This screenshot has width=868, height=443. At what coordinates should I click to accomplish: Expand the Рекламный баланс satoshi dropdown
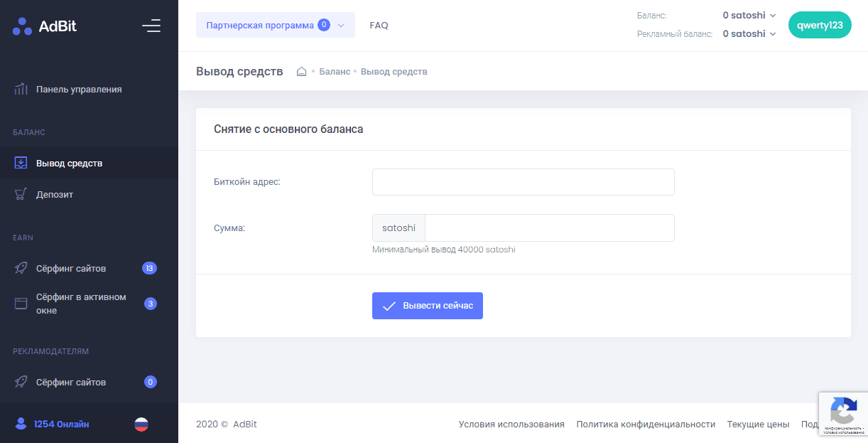(x=749, y=33)
